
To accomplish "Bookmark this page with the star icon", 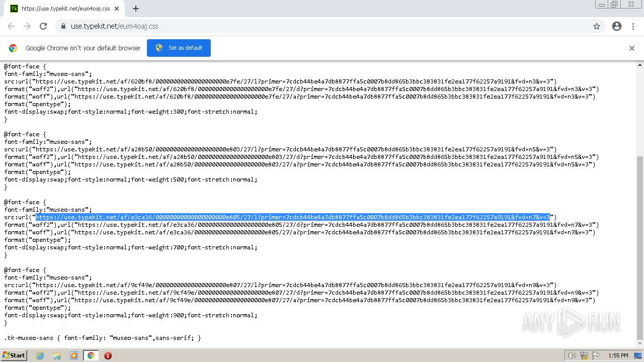I will tap(597, 26).
